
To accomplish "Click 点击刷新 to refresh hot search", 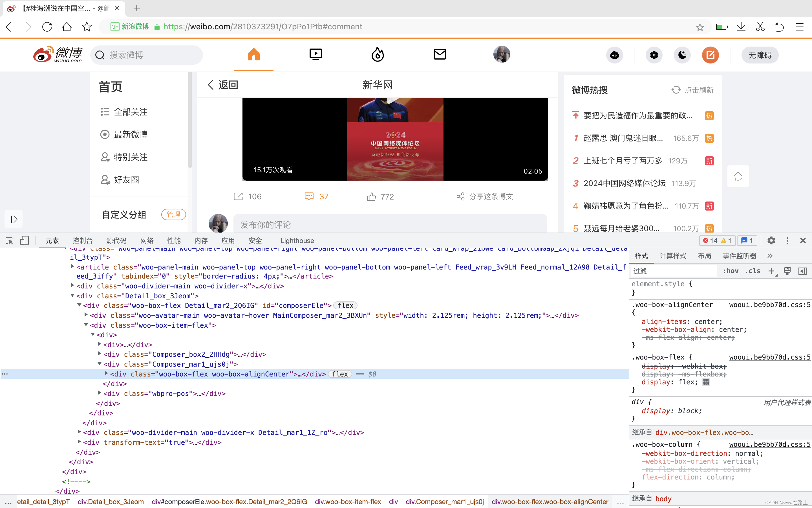I will [x=692, y=90].
